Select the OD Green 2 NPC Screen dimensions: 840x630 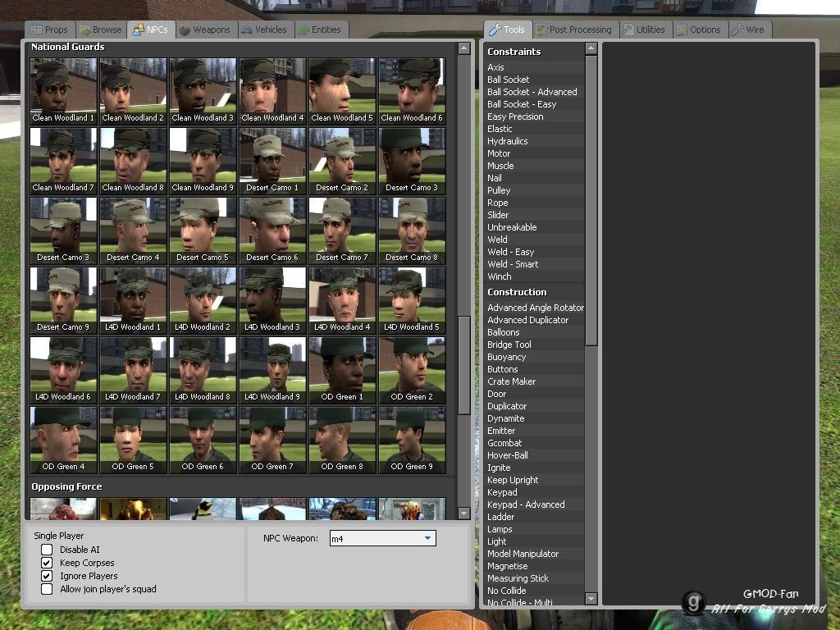(412, 370)
